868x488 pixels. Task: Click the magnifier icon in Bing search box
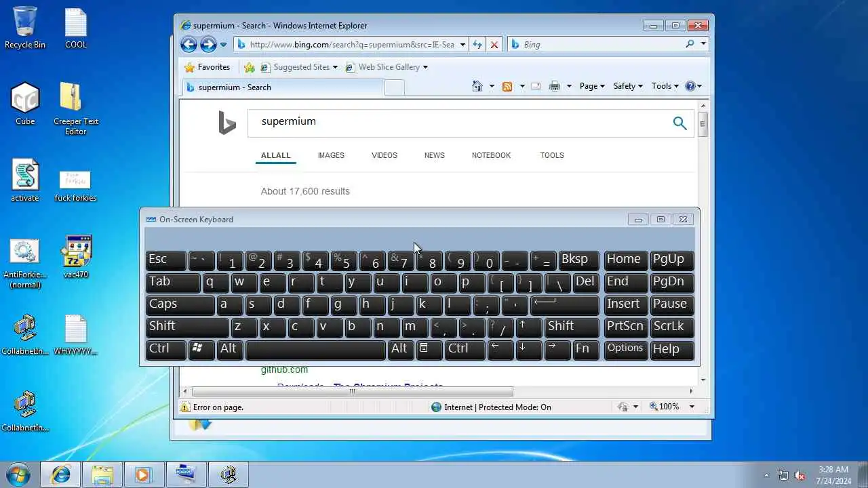pyautogui.click(x=690, y=44)
